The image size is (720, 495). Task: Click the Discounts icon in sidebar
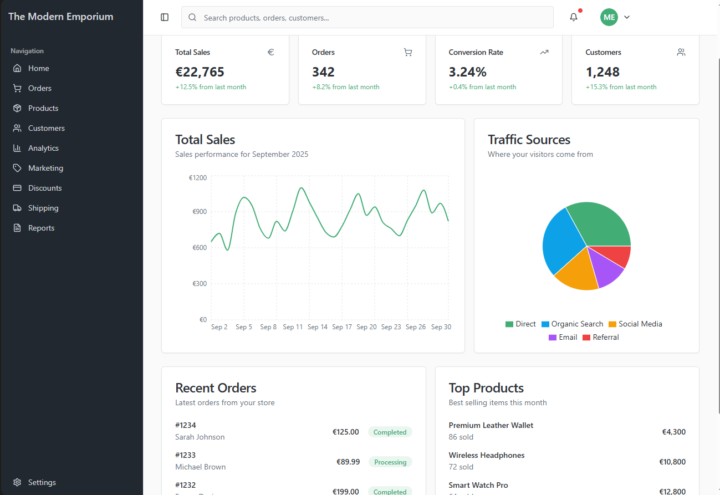(x=17, y=188)
